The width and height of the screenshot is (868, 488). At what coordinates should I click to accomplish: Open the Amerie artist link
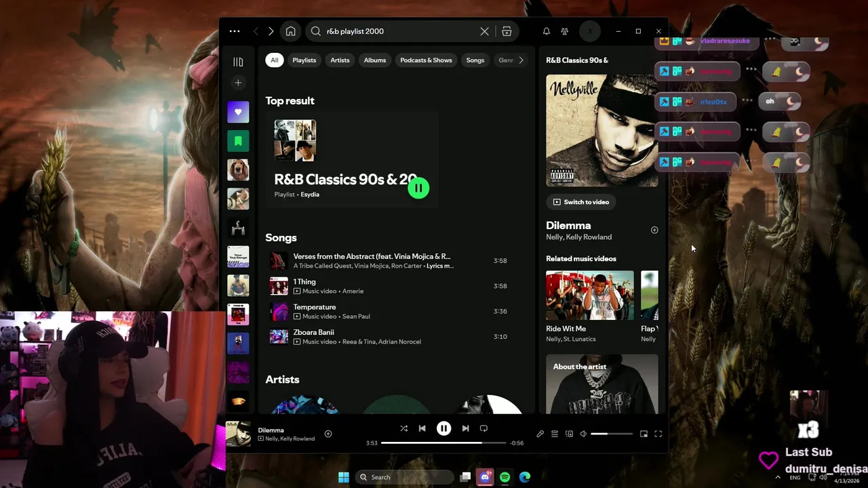click(353, 291)
